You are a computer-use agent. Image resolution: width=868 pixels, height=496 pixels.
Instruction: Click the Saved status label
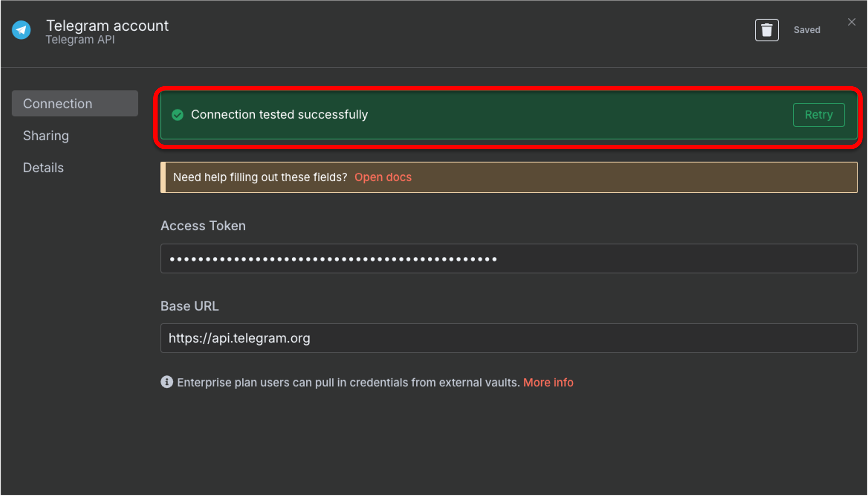[807, 30]
